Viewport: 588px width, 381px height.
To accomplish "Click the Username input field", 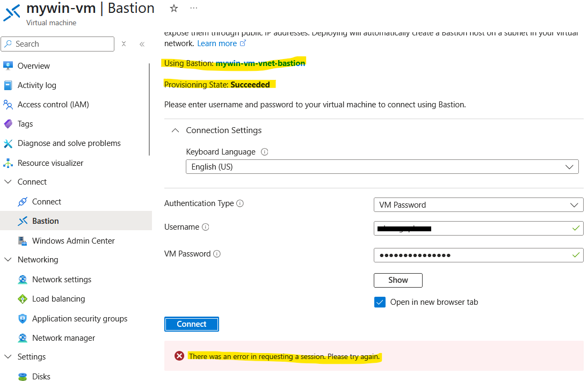I will (x=478, y=228).
